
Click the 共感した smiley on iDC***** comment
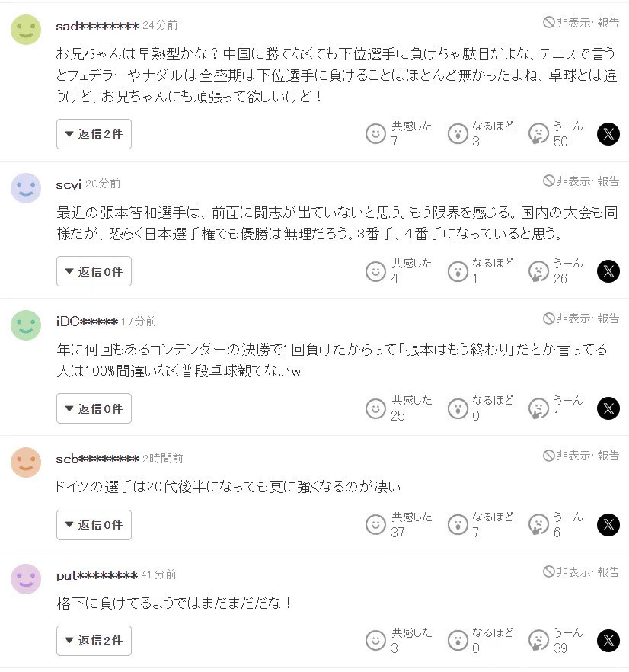376,408
